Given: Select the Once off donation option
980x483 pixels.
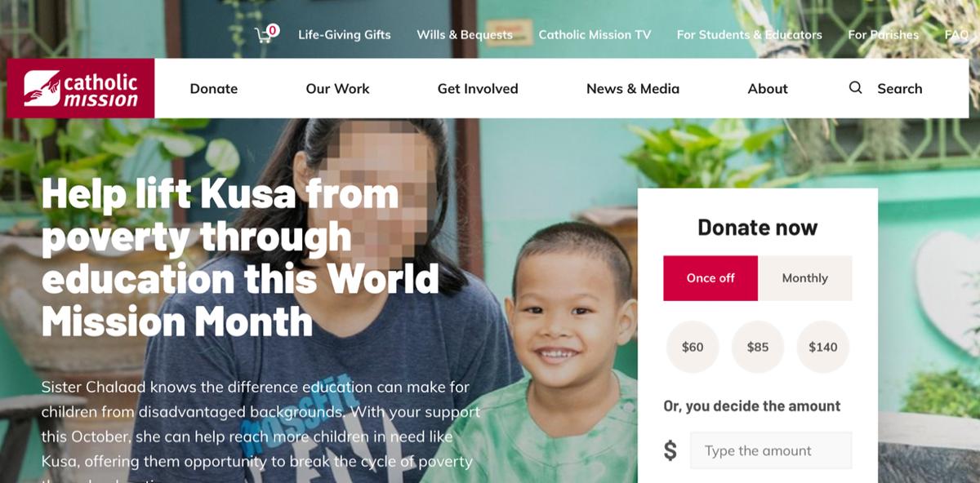Looking at the screenshot, I should tap(710, 278).
